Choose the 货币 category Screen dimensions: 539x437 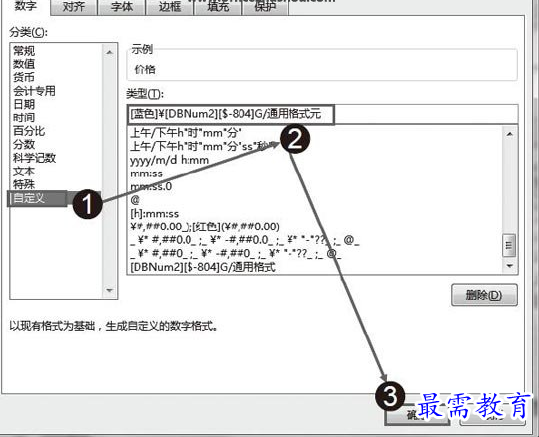(24, 77)
